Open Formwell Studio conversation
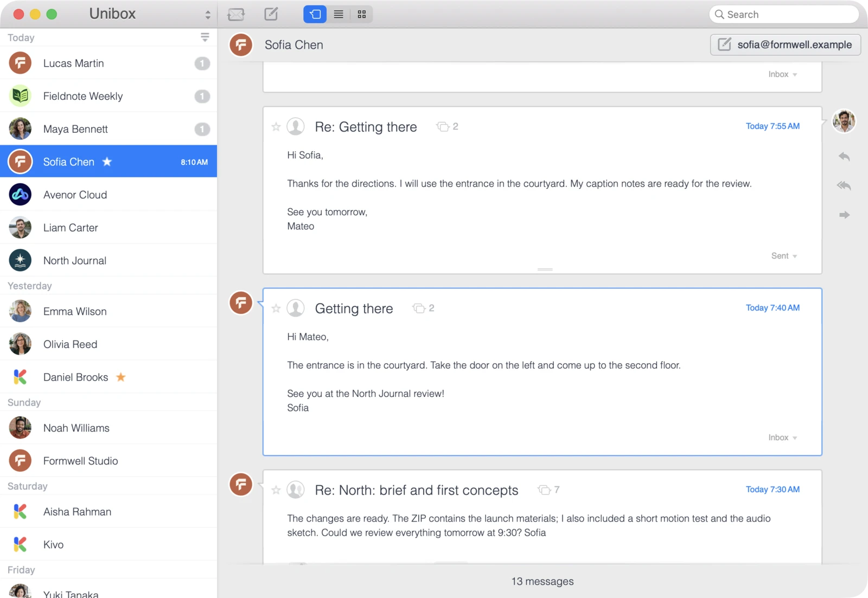This screenshot has height=598, width=868. 108,461
